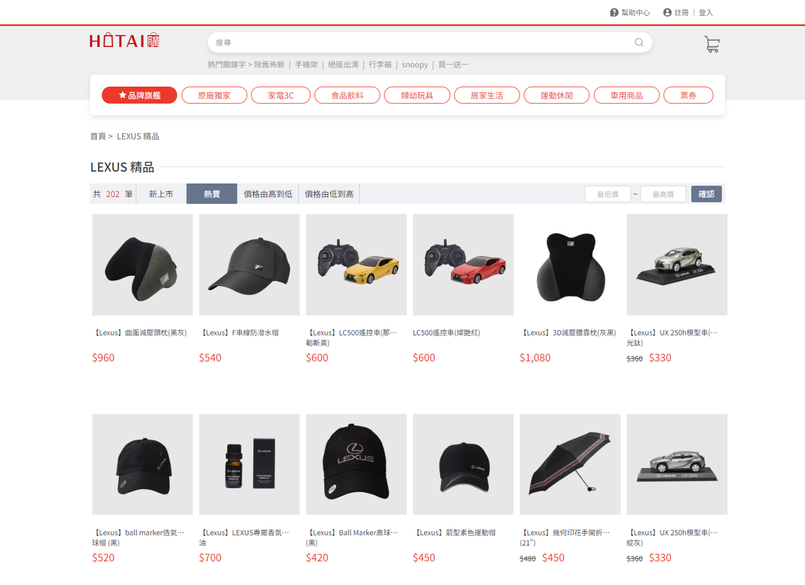Select hot keyword 買一送一
The height and width of the screenshot is (585, 805).
coord(453,65)
